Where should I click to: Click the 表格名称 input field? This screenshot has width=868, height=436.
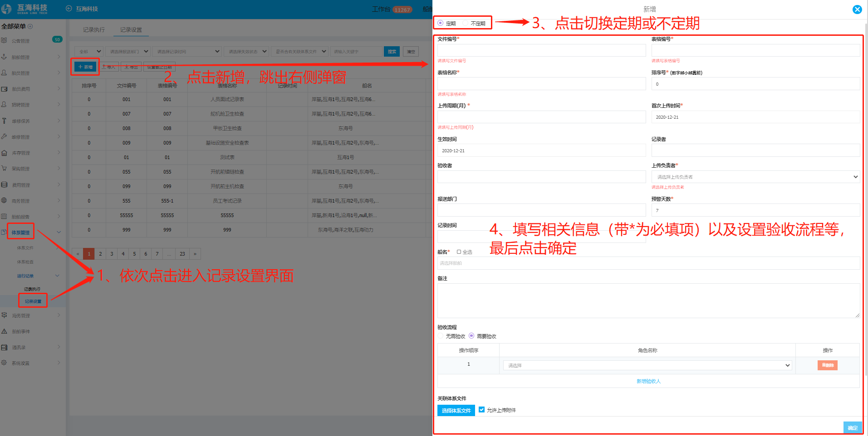point(541,83)
